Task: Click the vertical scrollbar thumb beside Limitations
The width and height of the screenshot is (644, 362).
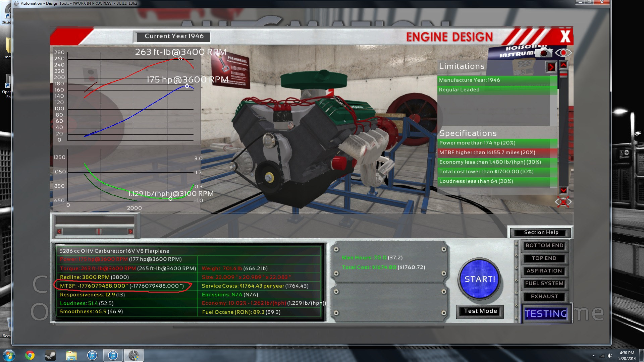Action: click(563, 74)
